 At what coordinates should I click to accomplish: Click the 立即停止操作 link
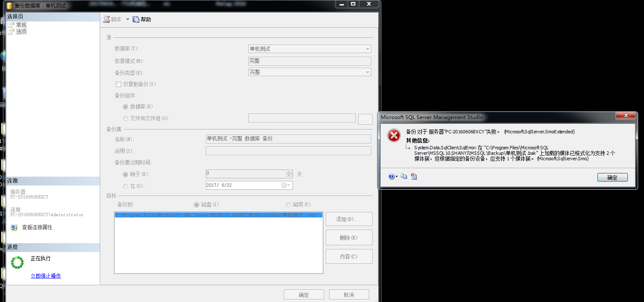pyautogui.click(x=46, y=276)
